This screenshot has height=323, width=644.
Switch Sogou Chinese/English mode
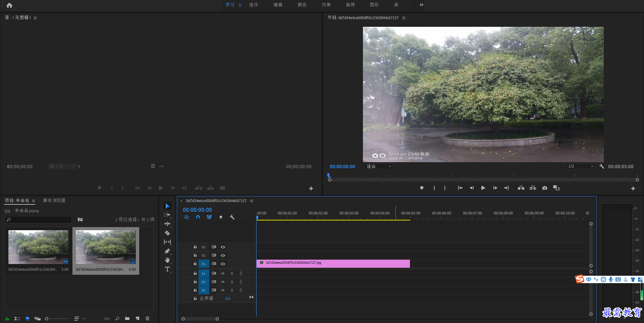tap(589, 279)
